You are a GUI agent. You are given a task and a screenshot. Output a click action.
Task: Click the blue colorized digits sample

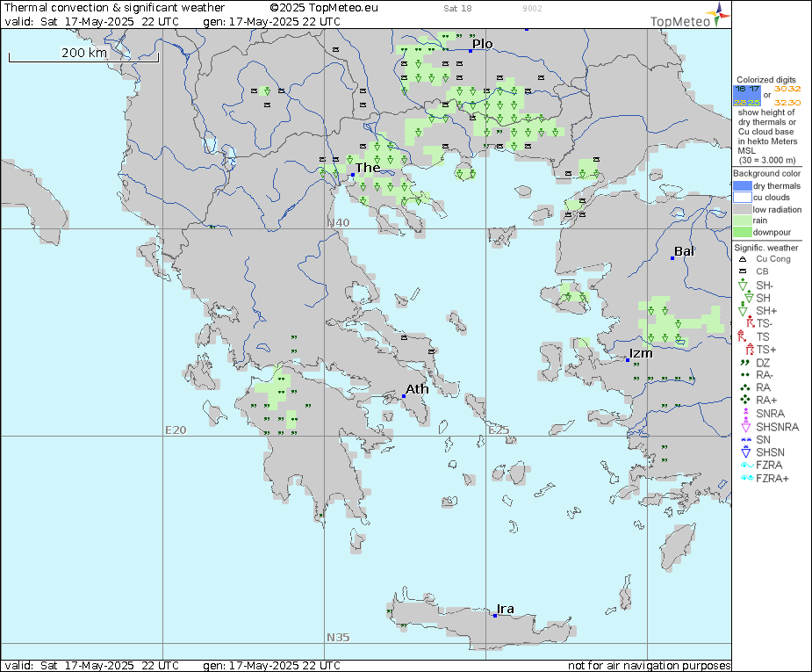pos(747,96)
